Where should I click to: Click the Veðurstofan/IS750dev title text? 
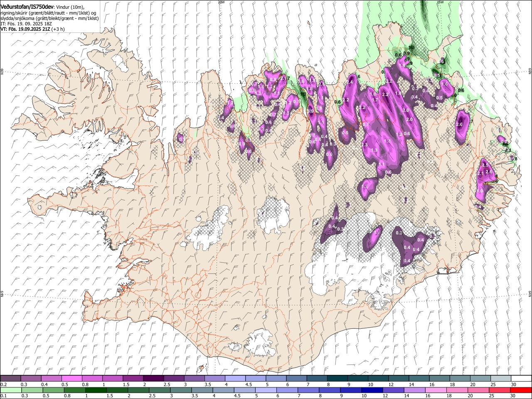[27, 7]
